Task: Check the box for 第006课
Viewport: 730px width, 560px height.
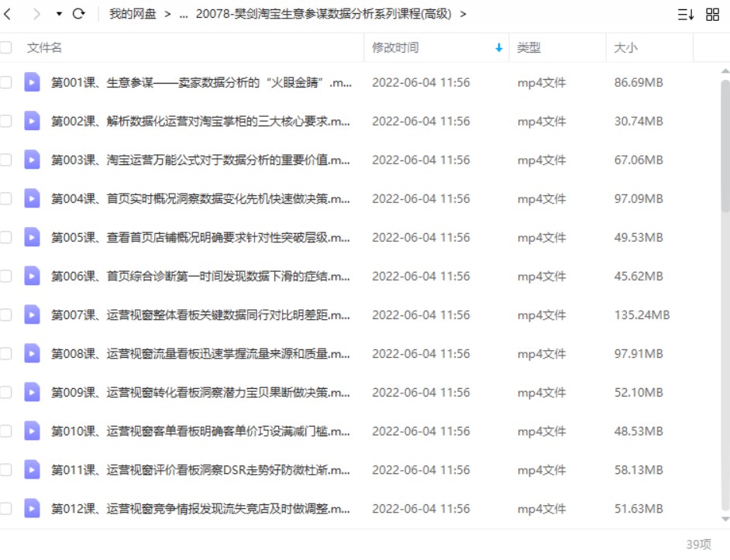Action: [5, 276]
